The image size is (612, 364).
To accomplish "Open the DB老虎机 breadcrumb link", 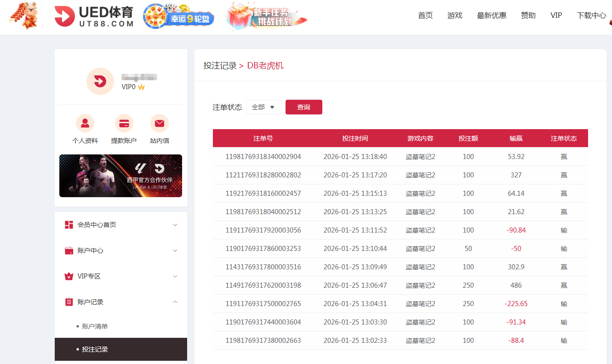I will (x=265, y=65).
